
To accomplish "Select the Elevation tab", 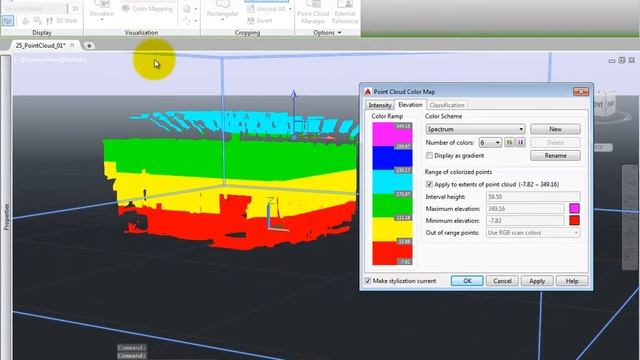I will coord(410,104).
